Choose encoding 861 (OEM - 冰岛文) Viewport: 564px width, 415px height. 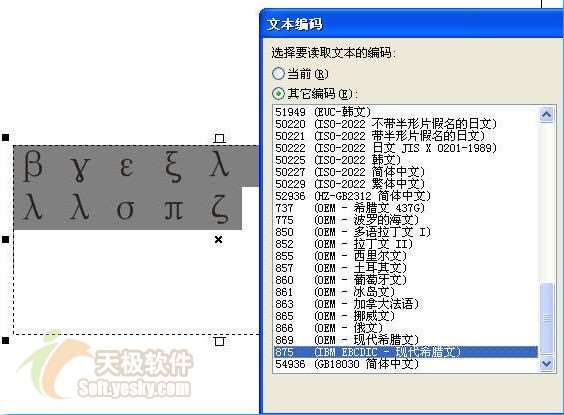tap(405, 292)
